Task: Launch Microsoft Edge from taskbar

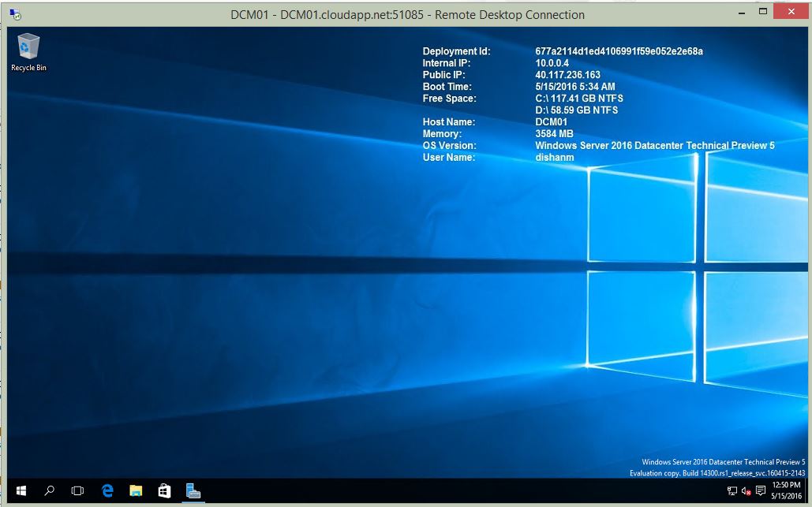Action: pyautogui.click(x=107, y=490)
